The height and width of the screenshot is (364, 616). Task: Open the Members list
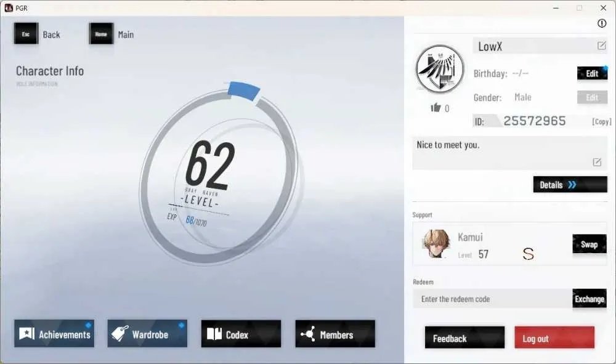click(x=335, y=334)
